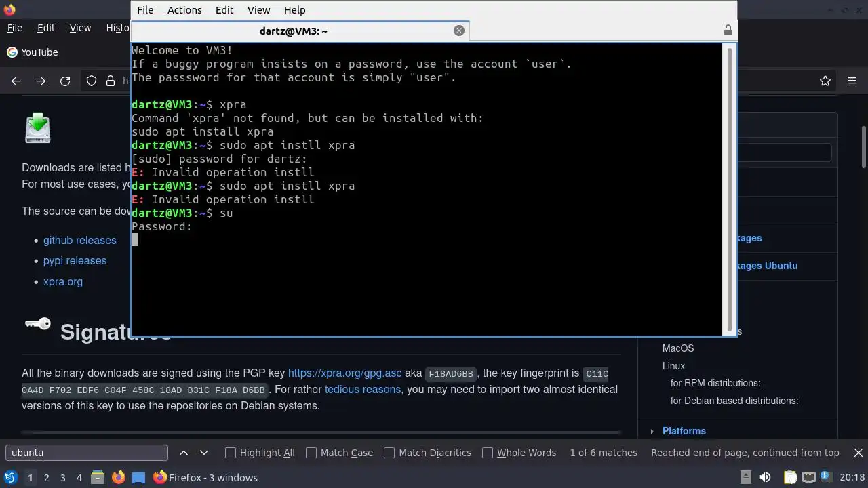Click the 20:18 clock
This screenshot has height=488, width=868.
(852, 478)
